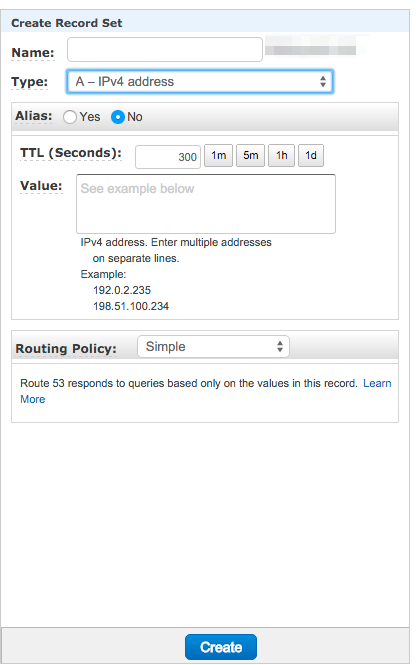Click the Routing Policy dropdown arrows icon
Screen dimensions: 420x665
pyautogui.click(x=280, y=346)
